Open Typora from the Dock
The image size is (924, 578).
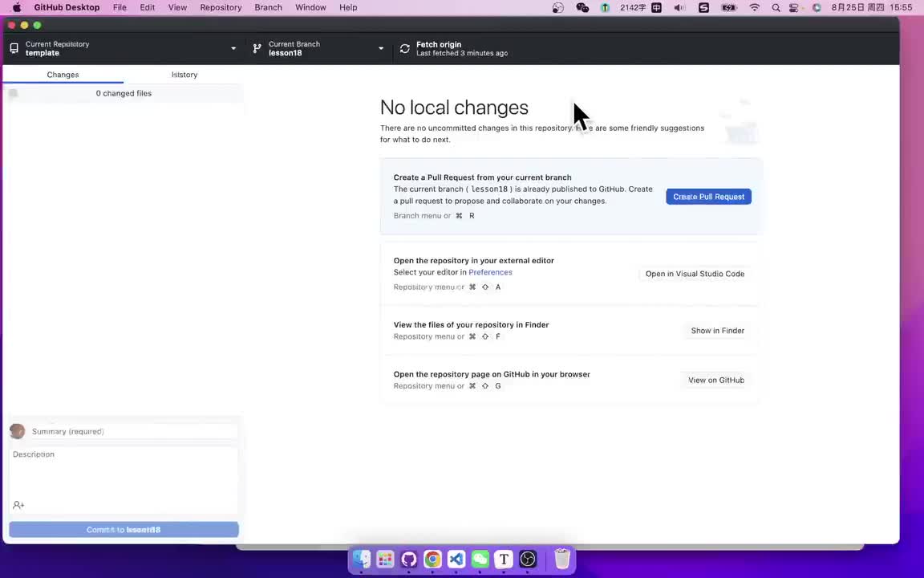[504, 559]
